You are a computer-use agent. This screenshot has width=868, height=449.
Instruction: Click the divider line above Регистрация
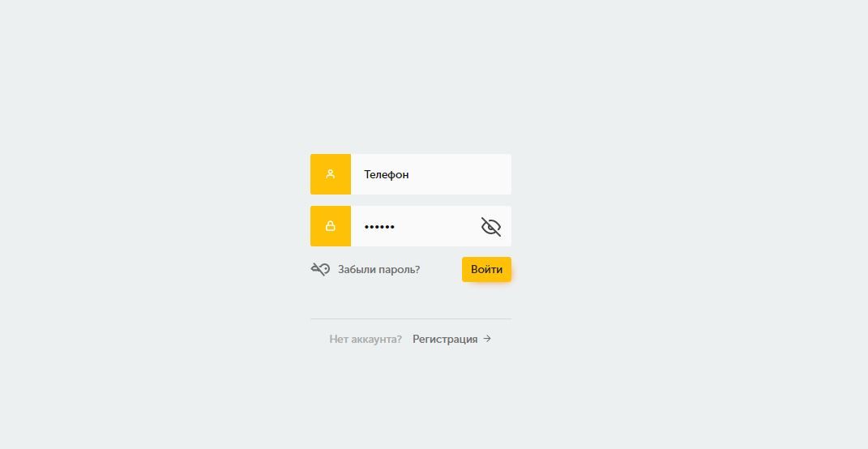coord(411,319)
